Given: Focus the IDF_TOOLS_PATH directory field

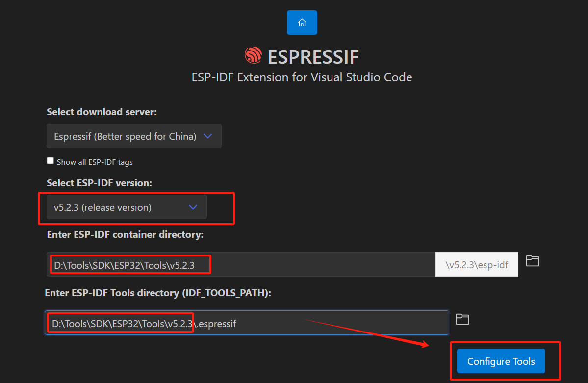Looking at the screenshot, I should pyautogui.click(x=246, y=323).
